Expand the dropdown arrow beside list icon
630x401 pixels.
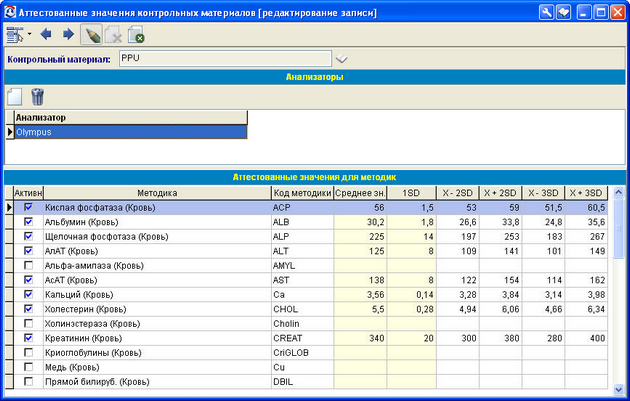(x=29, y=34)
